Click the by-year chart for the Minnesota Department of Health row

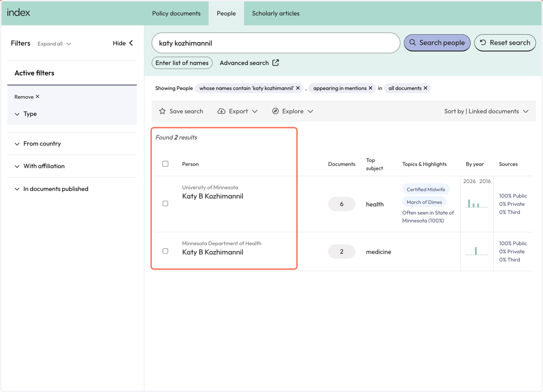click(x=477, y=250)
